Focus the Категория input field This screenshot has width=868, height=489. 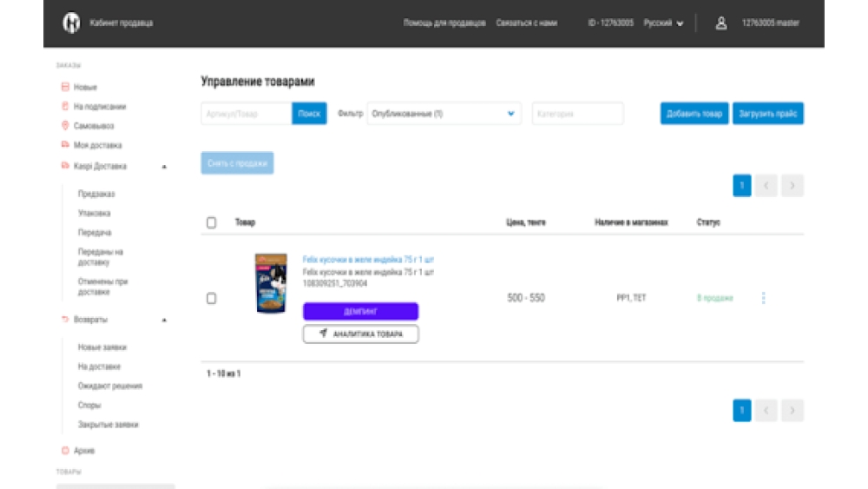577,114
